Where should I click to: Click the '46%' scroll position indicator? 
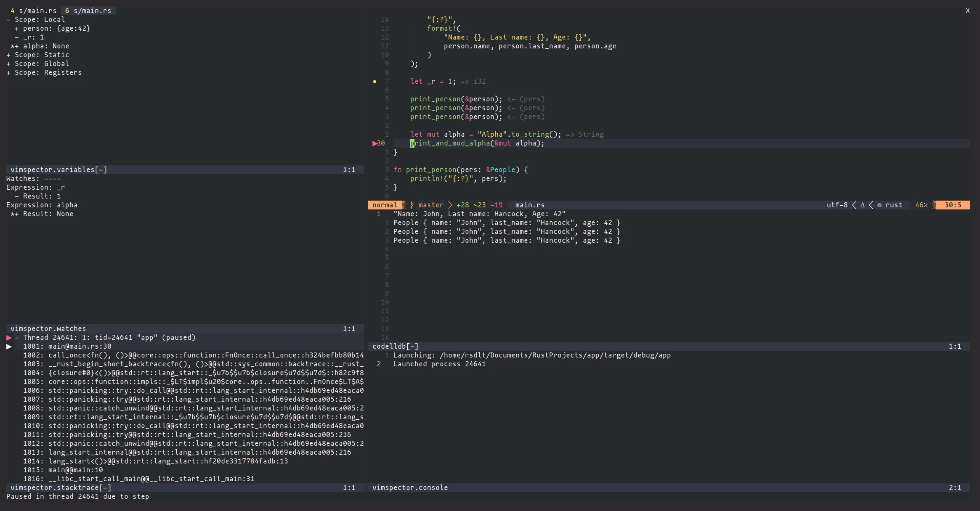pyautogui.click(x=922, y=205)
